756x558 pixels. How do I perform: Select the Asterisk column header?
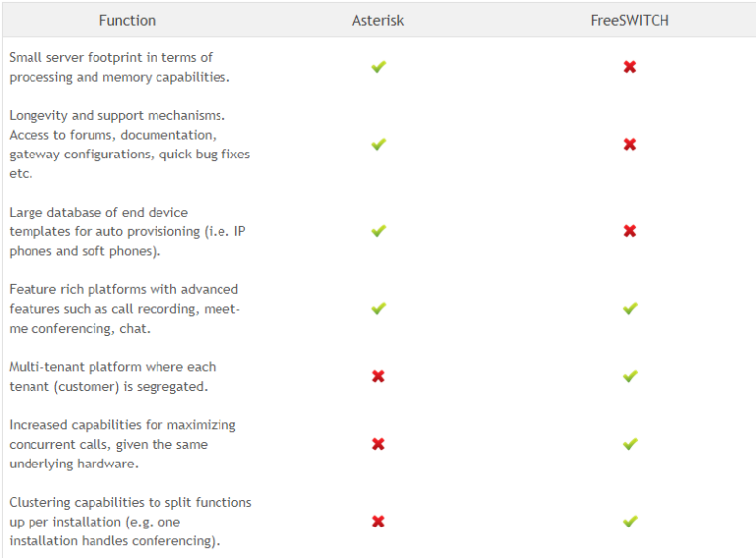[x=378, y=20]
